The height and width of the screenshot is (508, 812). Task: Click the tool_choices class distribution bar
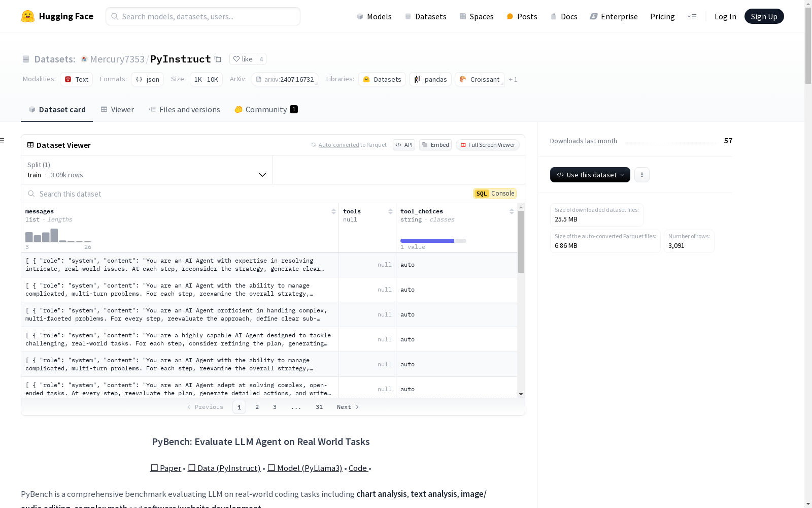433,241
